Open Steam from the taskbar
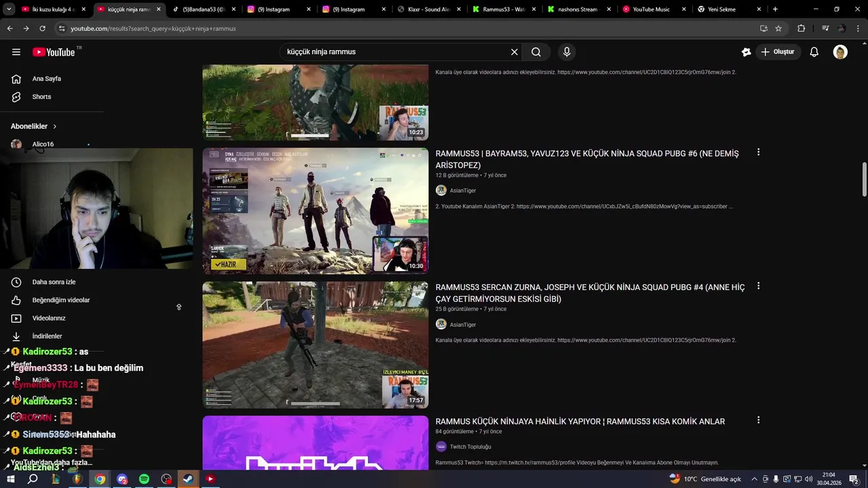Screen dimensions: 868x488 coord(188,479)
